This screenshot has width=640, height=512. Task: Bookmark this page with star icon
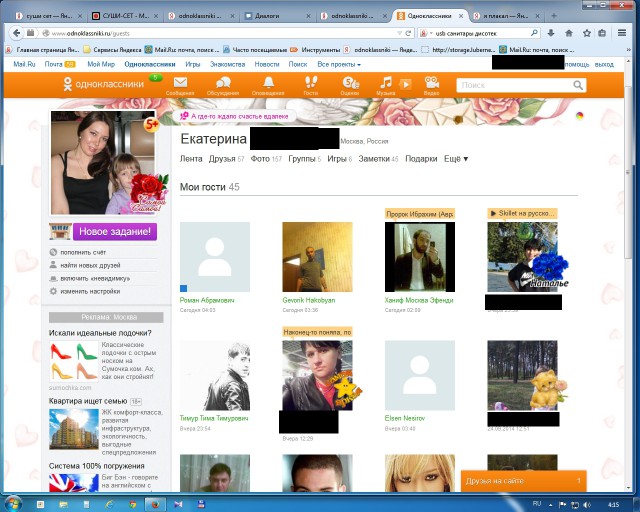coord(587,33)
